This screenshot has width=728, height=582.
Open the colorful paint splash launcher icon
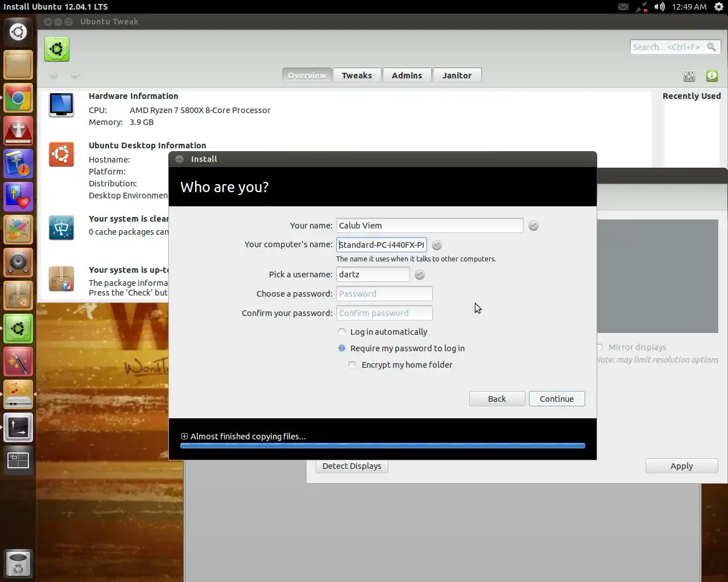(18, 230)
